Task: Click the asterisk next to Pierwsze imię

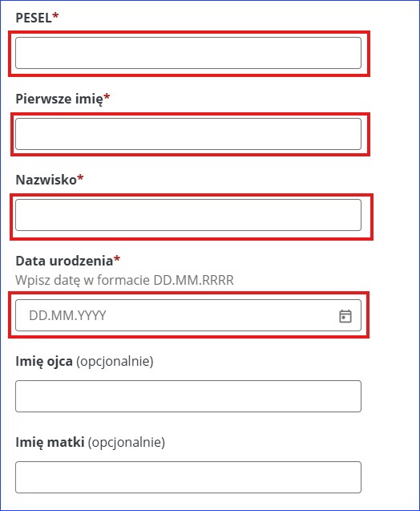Action: point(107,96)
